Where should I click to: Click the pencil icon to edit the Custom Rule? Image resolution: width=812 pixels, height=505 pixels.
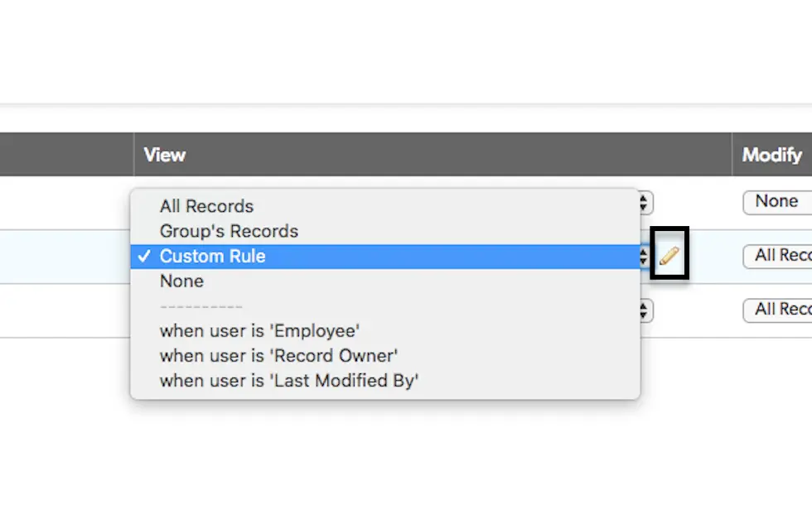pos(668,254)
